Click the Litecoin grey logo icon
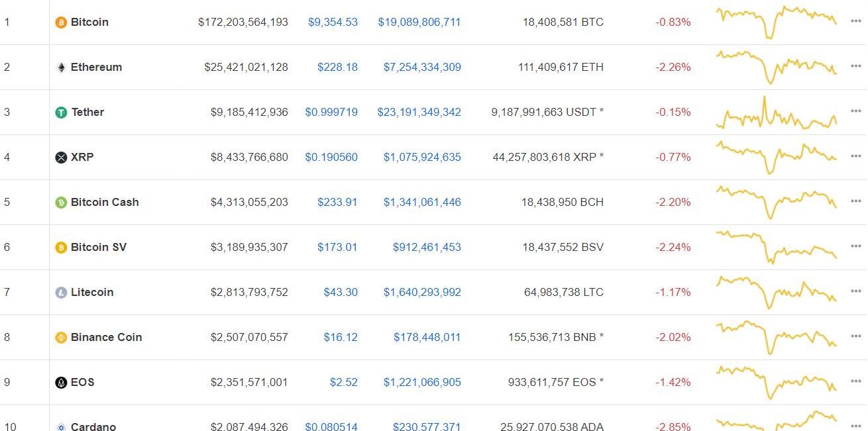This screenshot has height=431, width=868. (61, 293)
